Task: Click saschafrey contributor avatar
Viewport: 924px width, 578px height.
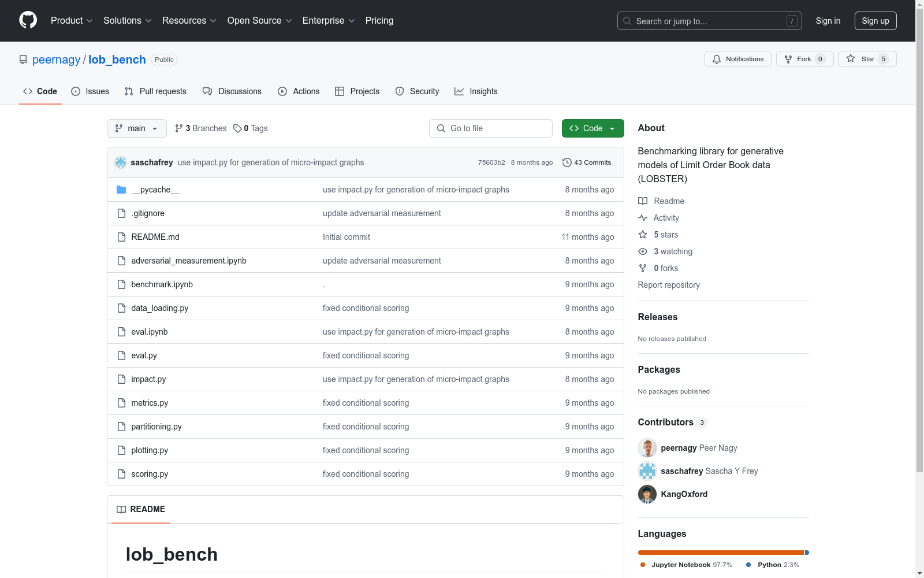Action: click(647, 471)
